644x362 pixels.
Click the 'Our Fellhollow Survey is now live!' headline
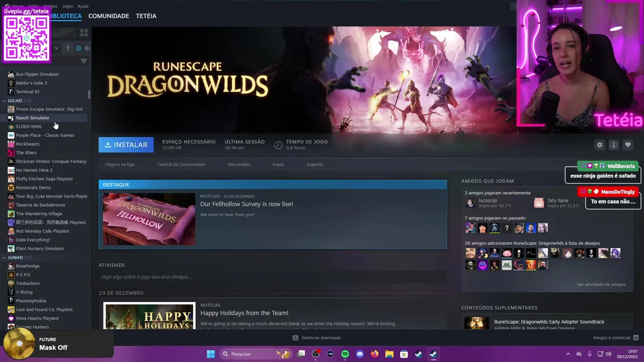[247, 204]
